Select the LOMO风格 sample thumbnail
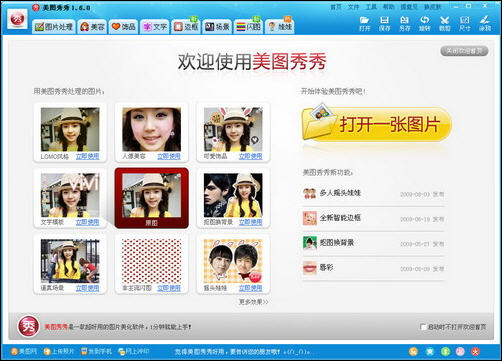Viewport: 502px width, 361px height. pyautogui.click(x=70, y=129)
